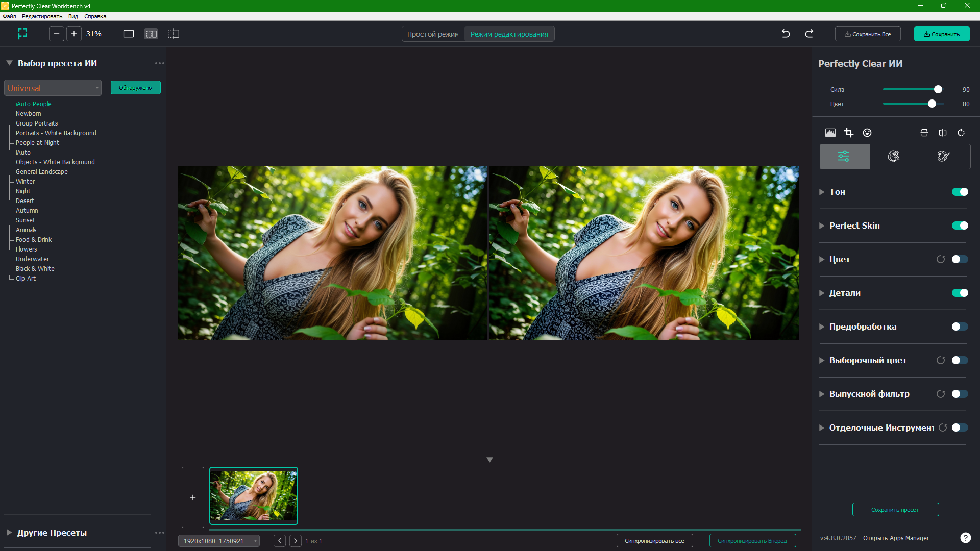Select the crop tool icon

[849, 133]
